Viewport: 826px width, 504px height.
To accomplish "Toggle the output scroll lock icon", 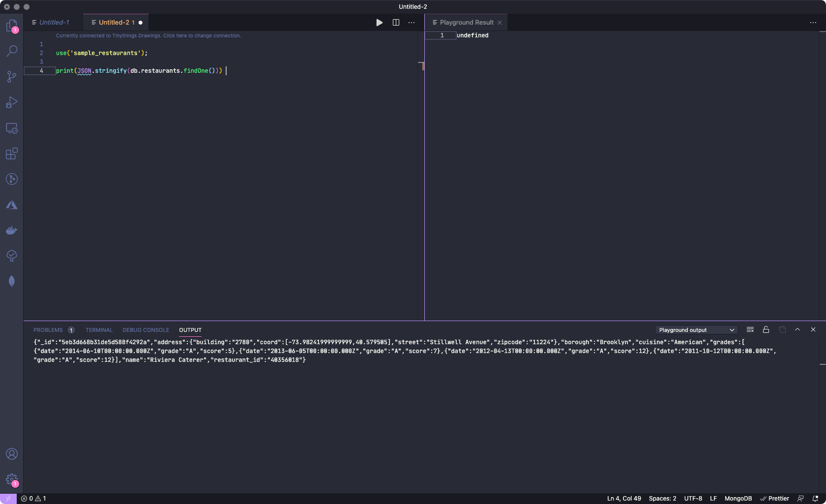I will [x=766, y=330].
